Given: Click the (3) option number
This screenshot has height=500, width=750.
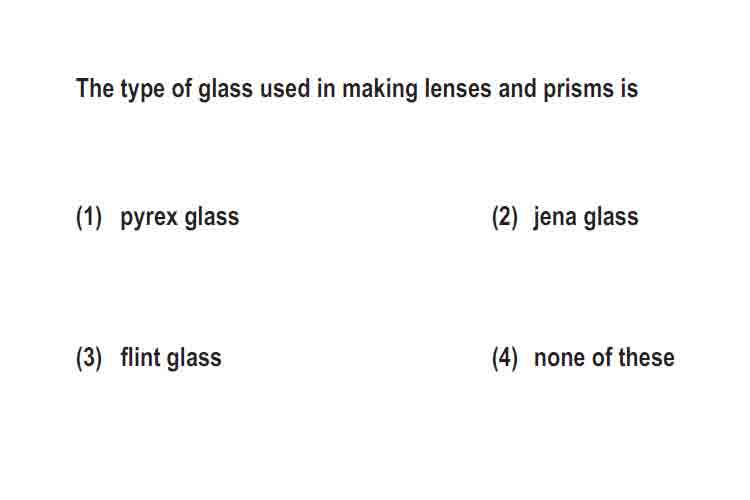Looking at the screenshot, I should click(89, 358).
